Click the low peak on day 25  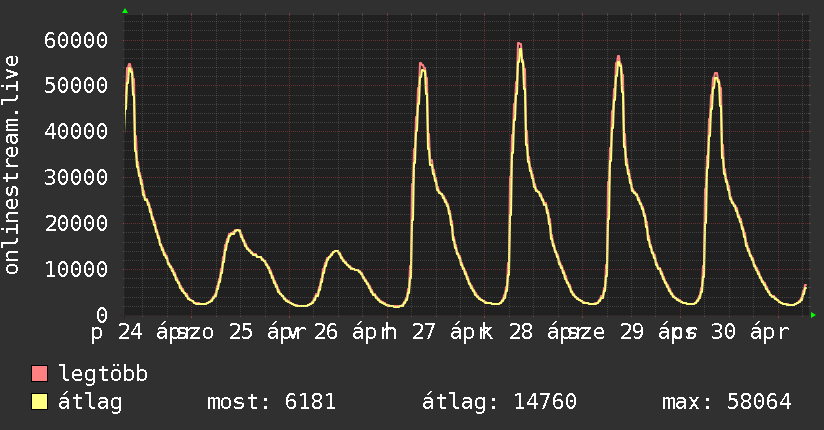(x=236, y=231)
